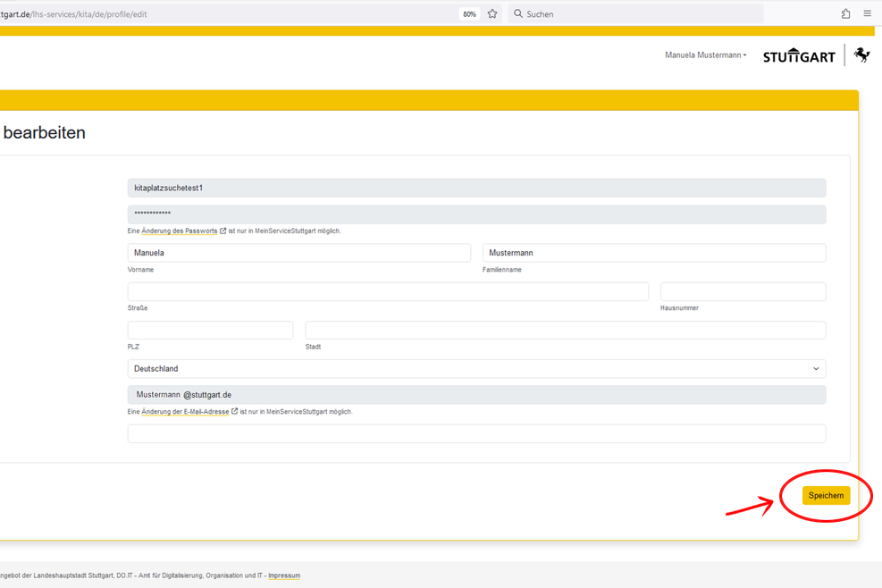Image resolution: width=882 pixels, height=588 pixels.
Task: Open the browser hamburger menu
Action: (x=868, y=14)
